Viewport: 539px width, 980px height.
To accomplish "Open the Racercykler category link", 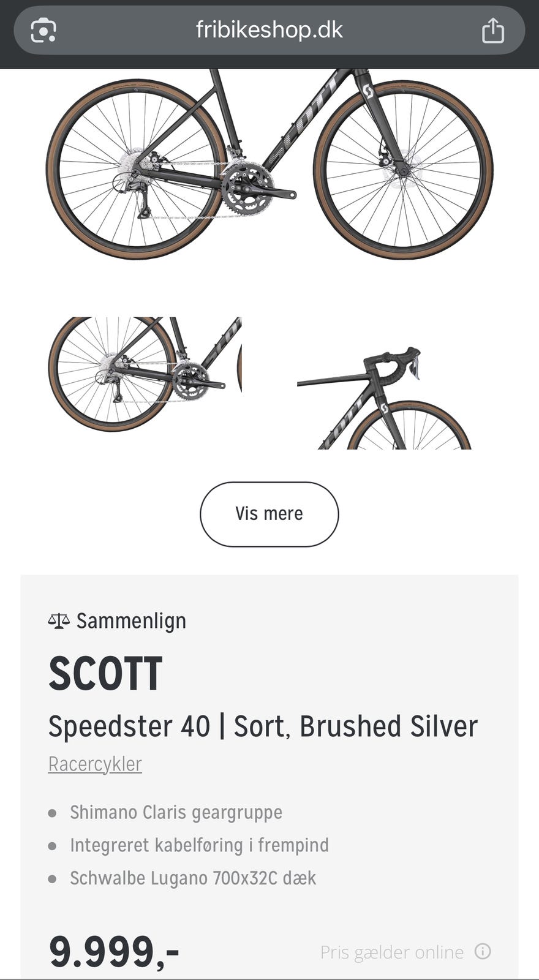I will [x=95, y=764].
